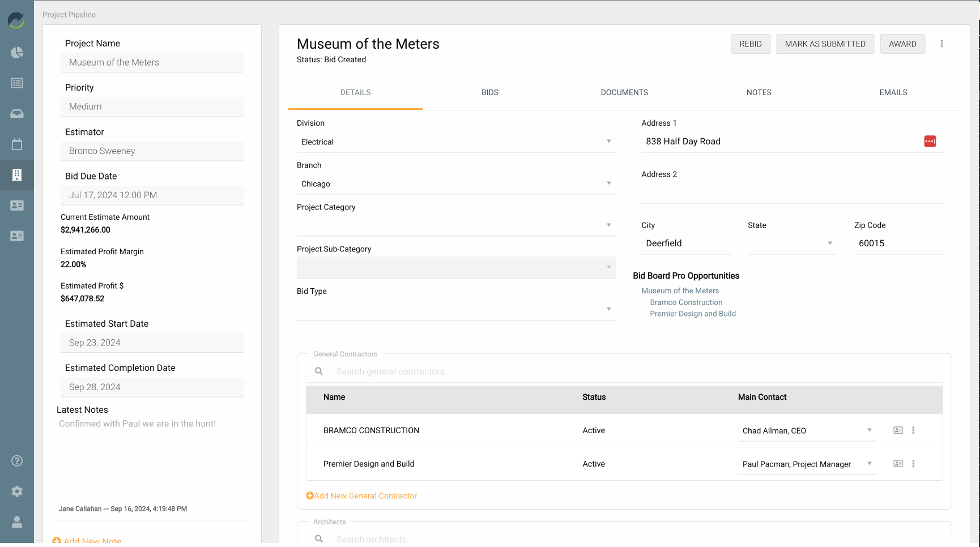980x547 pixels.
Task: Open the user profile sidebar icon
Action: click(17, 522)
